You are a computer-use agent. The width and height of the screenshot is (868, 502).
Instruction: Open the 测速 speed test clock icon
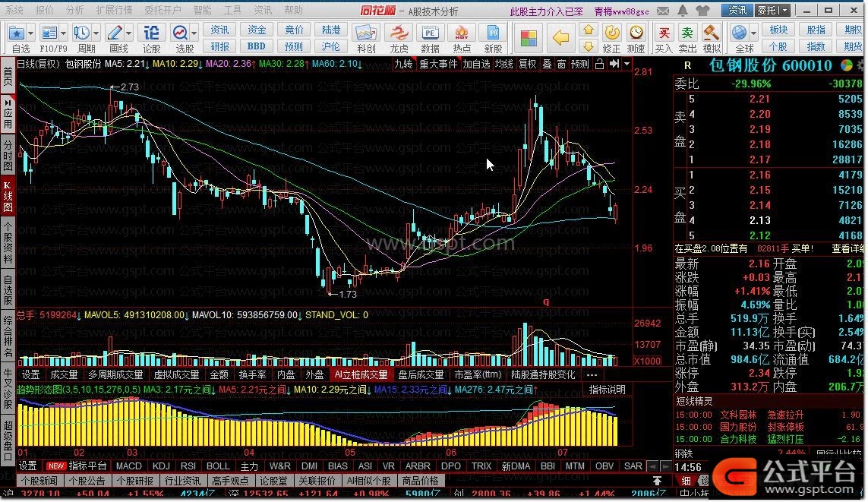636,33
